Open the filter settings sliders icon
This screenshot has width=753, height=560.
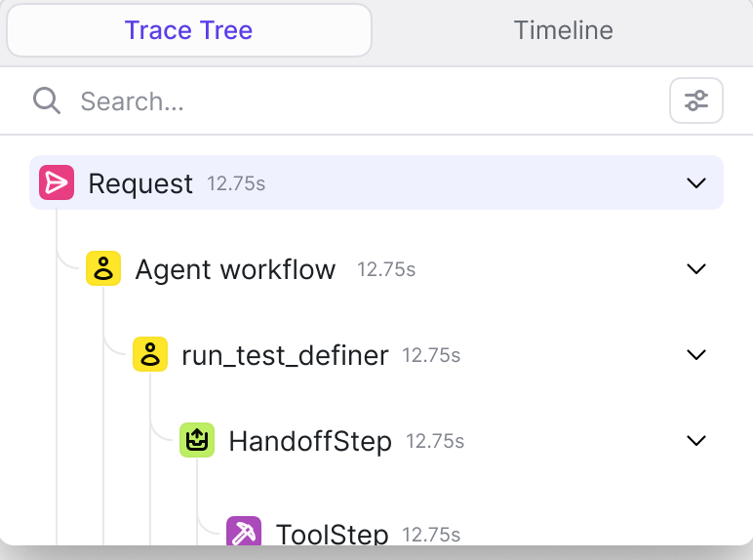(x=696, y=100)
